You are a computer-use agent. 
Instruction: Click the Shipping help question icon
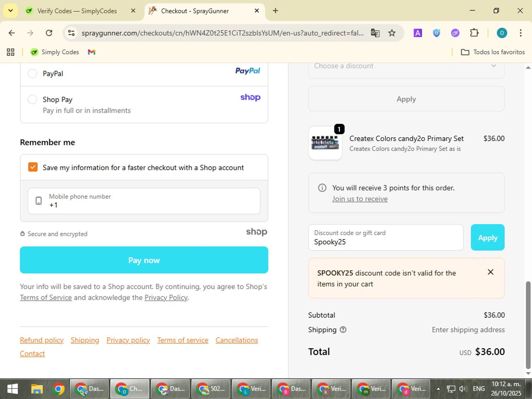pos(343,329)
